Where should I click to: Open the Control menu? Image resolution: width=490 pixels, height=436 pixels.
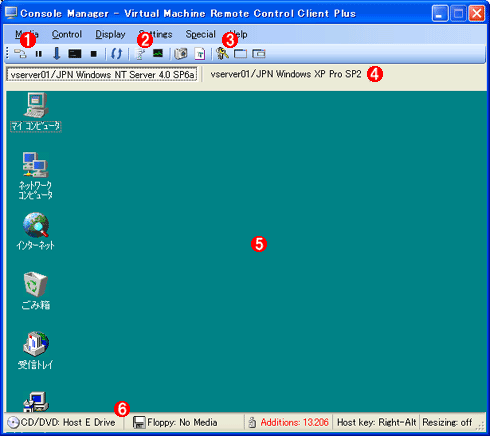pos(67,34)
